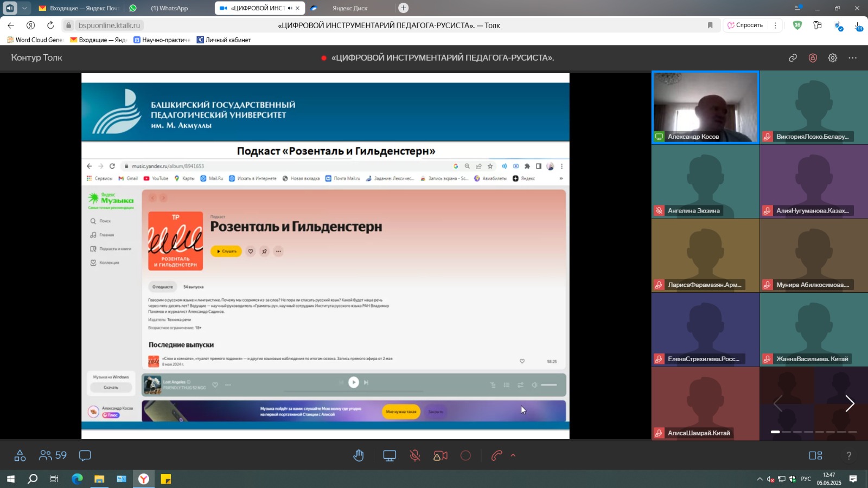This screenshot has height=488, width=868.
Task: Select Александр Косов video tile
Action: click(705, 107)
